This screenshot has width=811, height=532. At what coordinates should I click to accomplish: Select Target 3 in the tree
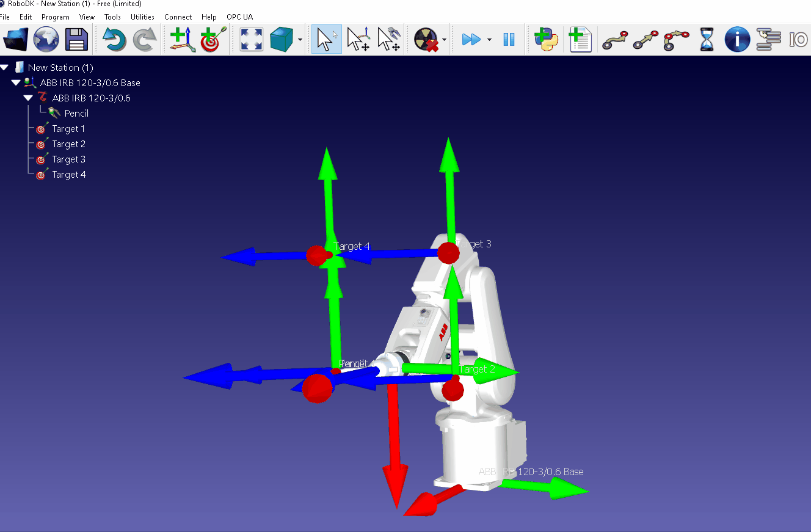tap(68, 159)
